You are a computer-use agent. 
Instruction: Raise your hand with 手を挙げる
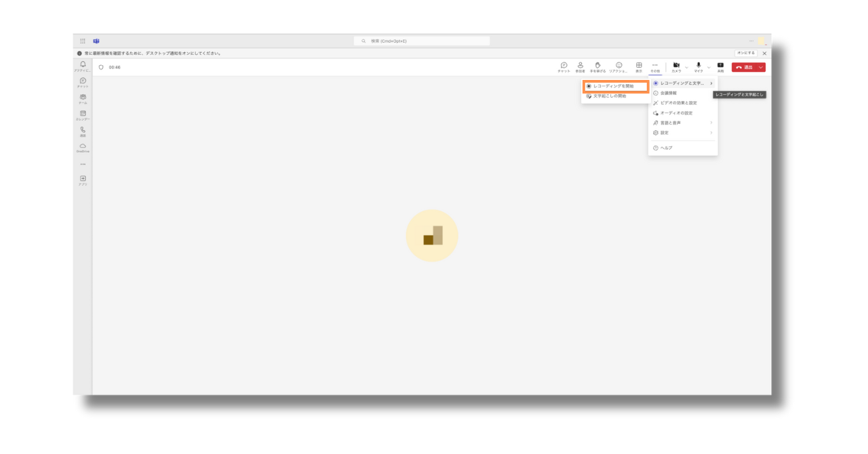[x=597, y=66]
